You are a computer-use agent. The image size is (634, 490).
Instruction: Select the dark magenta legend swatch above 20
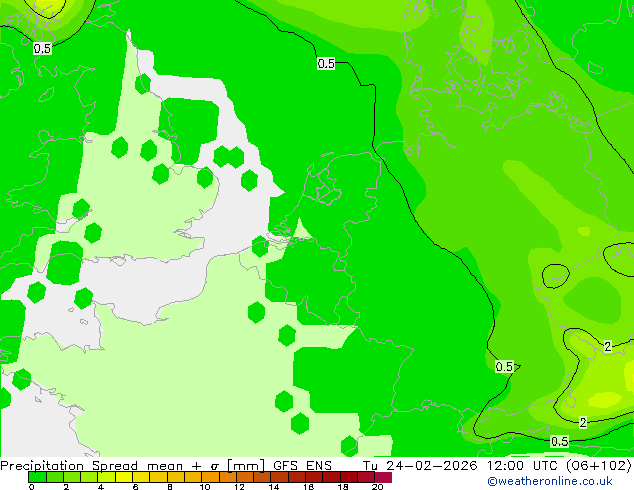(383, 477)
